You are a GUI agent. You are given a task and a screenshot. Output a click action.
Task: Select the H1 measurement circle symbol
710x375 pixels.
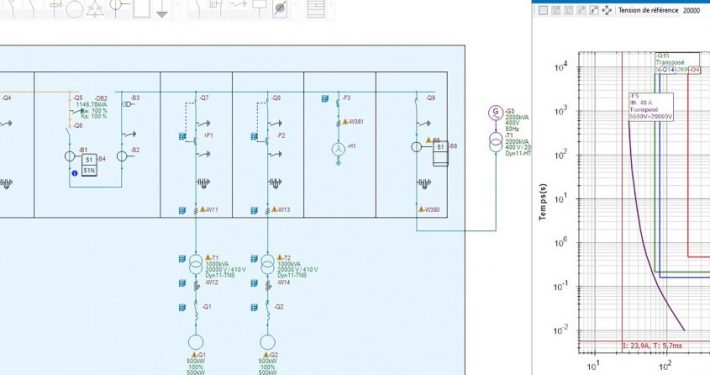click(338, 149)
